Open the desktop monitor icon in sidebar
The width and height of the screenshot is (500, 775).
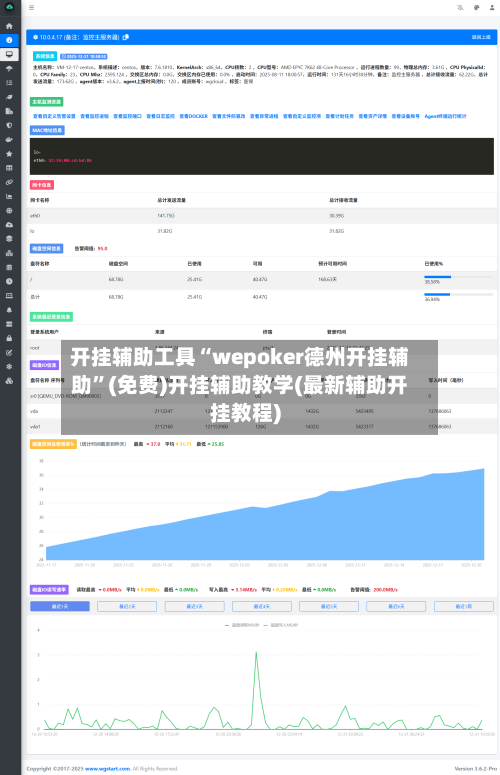click(9, 54)
